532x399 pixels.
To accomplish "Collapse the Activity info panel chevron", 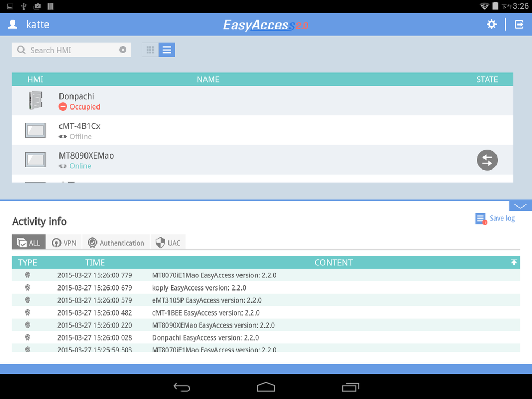I will pyautogui.click(x=519, y=205).
